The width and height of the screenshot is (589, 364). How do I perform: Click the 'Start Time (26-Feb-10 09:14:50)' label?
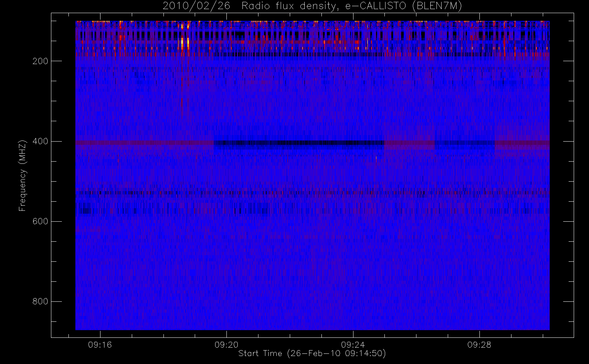coord(312,353)
